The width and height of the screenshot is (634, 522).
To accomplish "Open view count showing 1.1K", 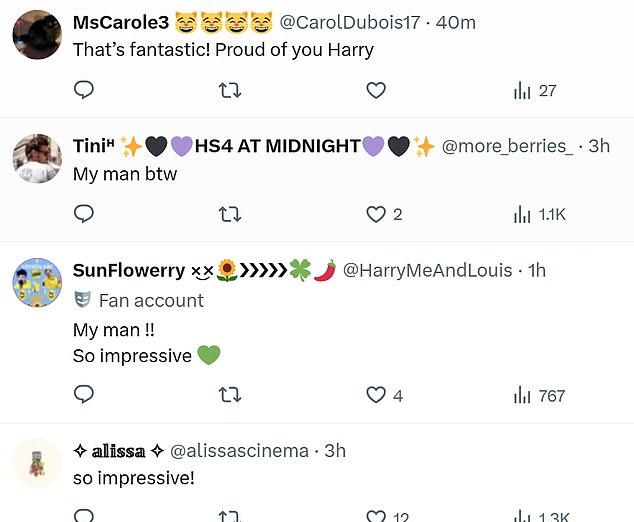I will point(539,214).
